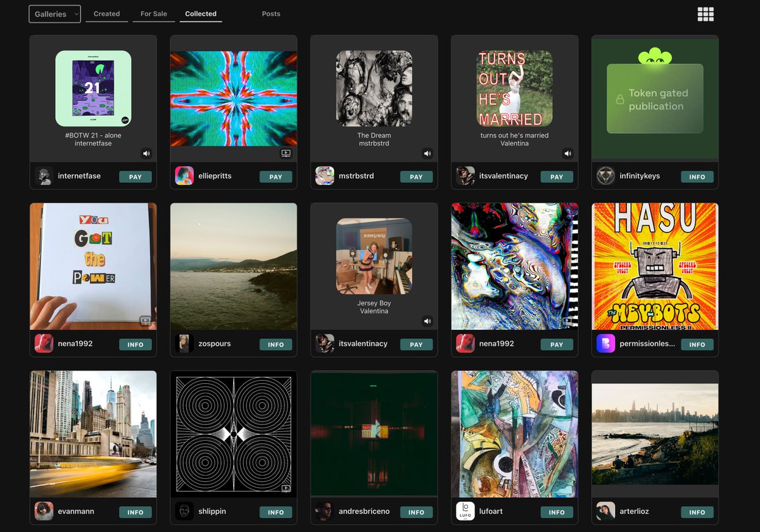Open Token gated publication card

click(x=655, y=98)
